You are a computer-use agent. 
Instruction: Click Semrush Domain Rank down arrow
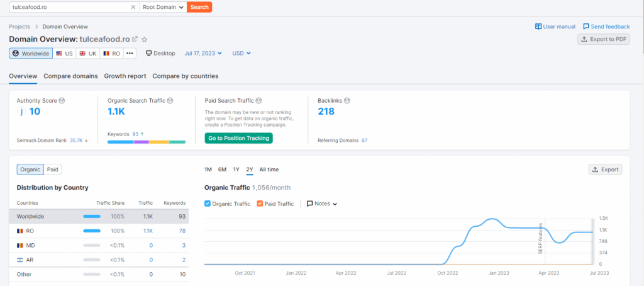[x=86, y=140]
